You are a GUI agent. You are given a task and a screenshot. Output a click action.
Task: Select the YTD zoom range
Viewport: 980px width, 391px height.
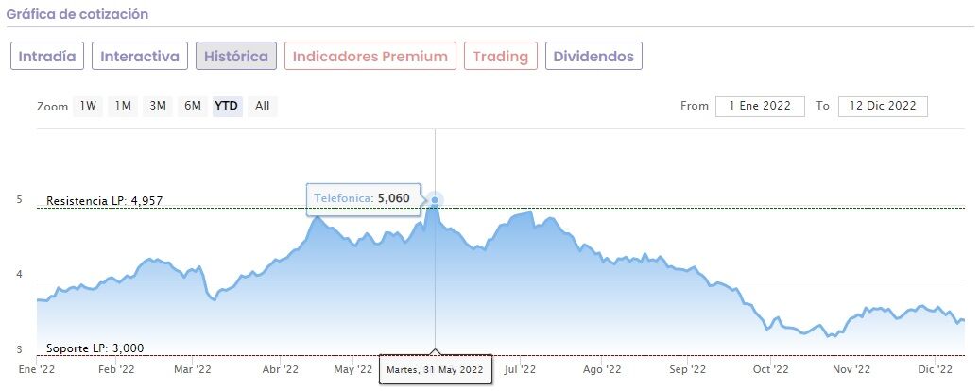click(x=226, y=106)
